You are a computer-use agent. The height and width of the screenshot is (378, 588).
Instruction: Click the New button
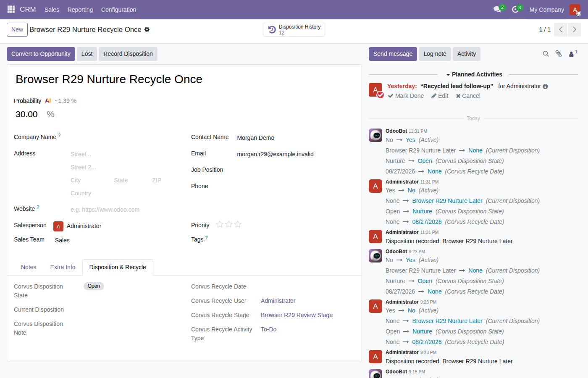[x=17, y=29]
